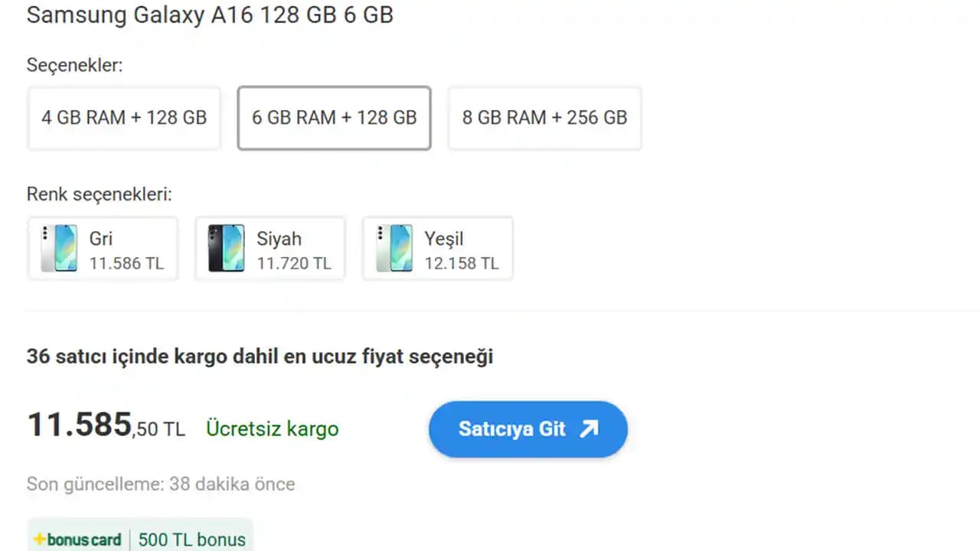Click the 36 satıcı cheapest price heading
Viewport: 980px width, 551px height.
260,357
